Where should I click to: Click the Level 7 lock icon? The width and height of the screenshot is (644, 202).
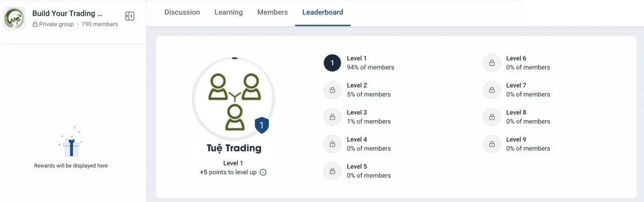[x=492, y=89]
